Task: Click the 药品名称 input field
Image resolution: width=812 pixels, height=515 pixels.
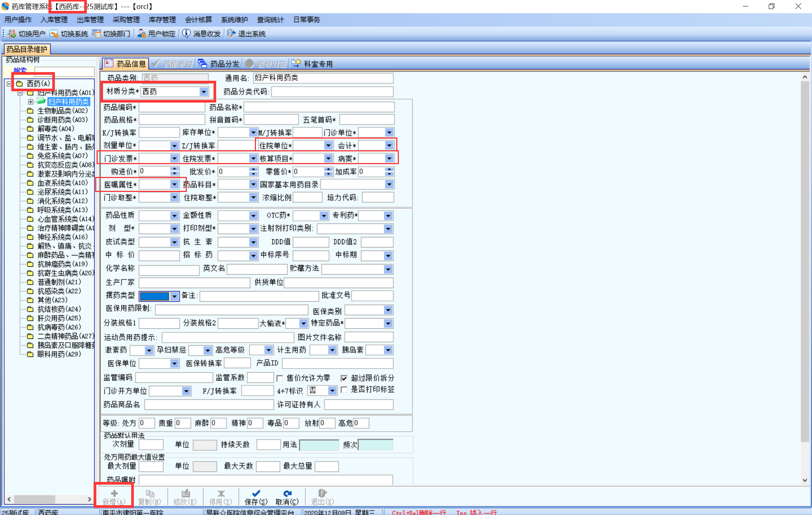Action: [319, 107]
